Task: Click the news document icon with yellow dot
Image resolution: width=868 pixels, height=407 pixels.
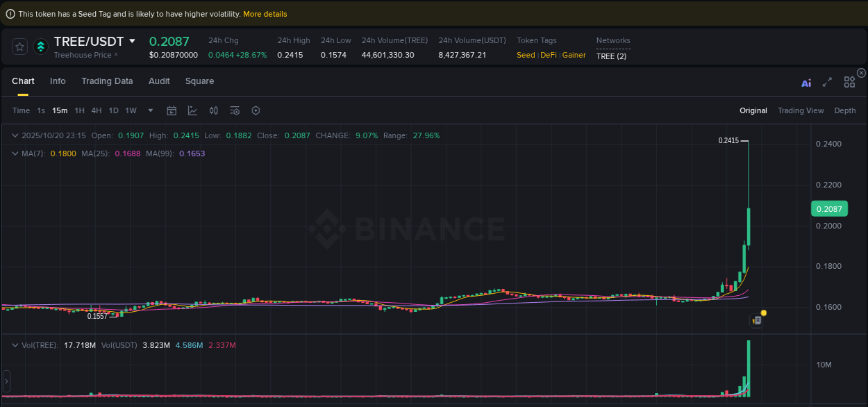Action: pyautogui.click(x=758, y=320)
